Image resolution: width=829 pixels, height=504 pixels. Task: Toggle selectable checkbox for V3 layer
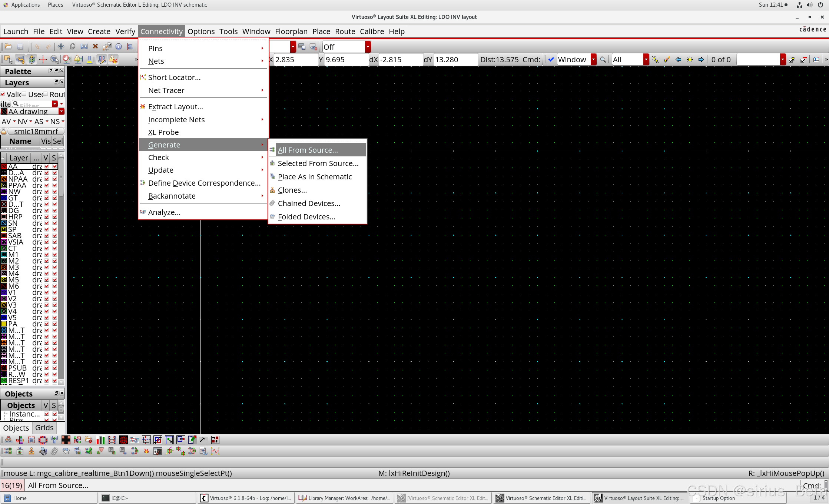(x=55, y=305)
